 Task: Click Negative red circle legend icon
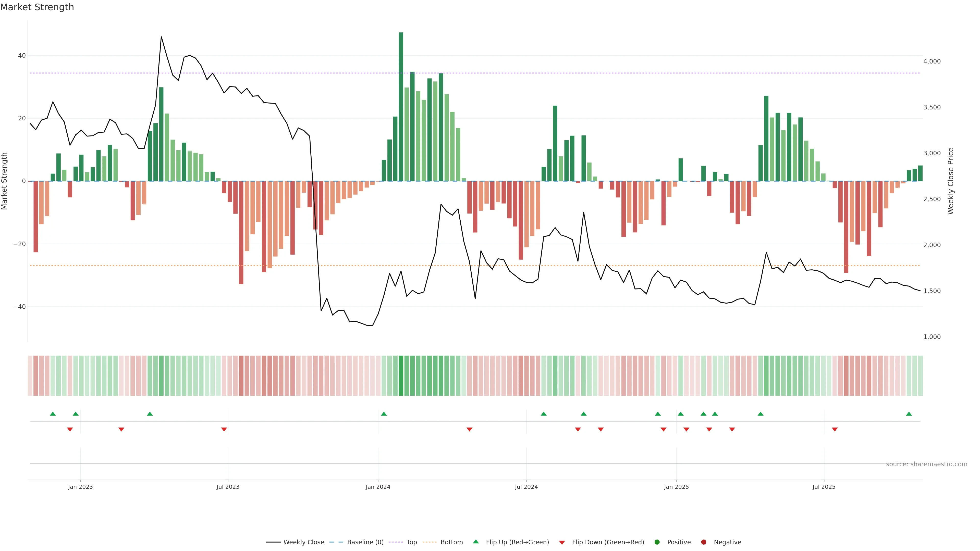[703, 542]
